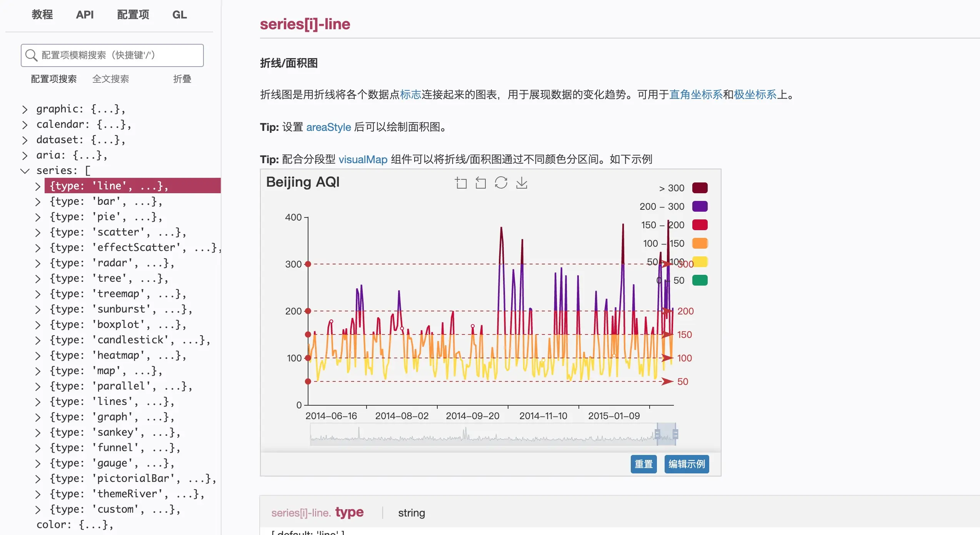Expand the dataset config node
The width and height of the screenshot is (980, 535).
coord(25,140)
